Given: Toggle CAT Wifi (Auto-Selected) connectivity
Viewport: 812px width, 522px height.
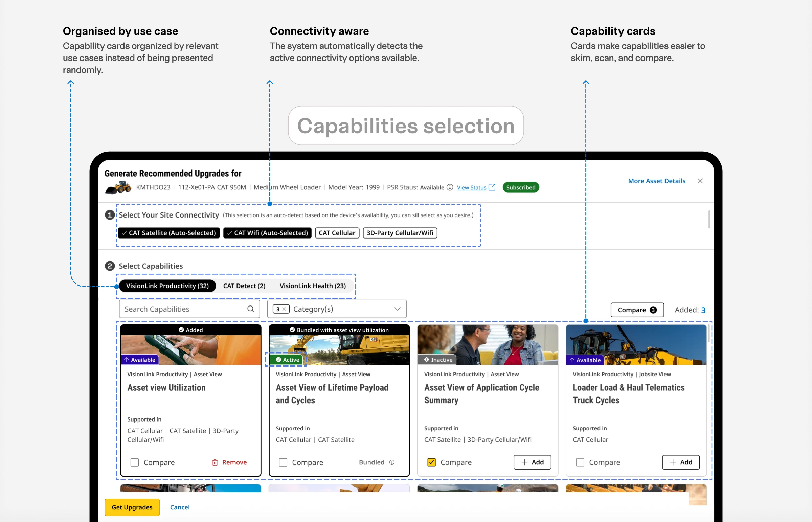Looking at the screenshot, I should (x=267, y=233).
